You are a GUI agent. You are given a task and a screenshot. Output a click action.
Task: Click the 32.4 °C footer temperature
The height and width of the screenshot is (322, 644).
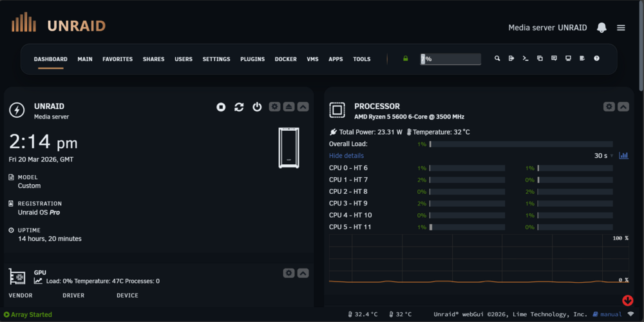pos(363,315)
